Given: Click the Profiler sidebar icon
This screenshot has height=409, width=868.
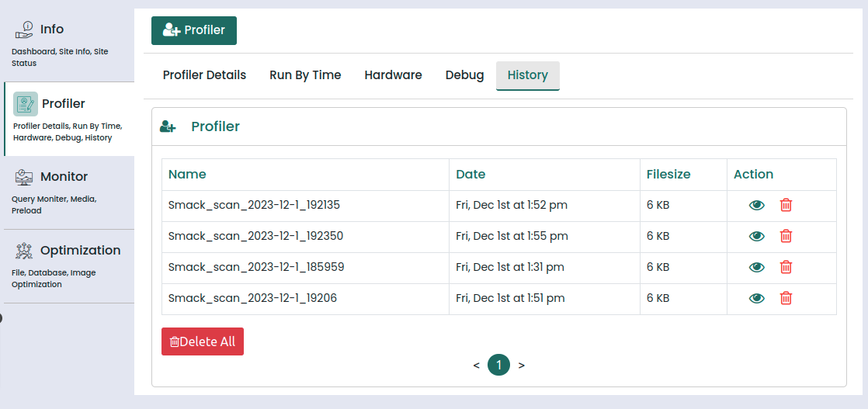Looking at the screenshot, I should [26, 103].
